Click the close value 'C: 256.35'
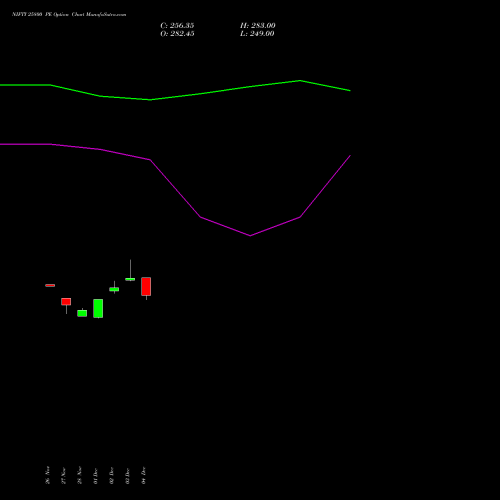Viewport: 500px width, 500px height. point(177,26)
